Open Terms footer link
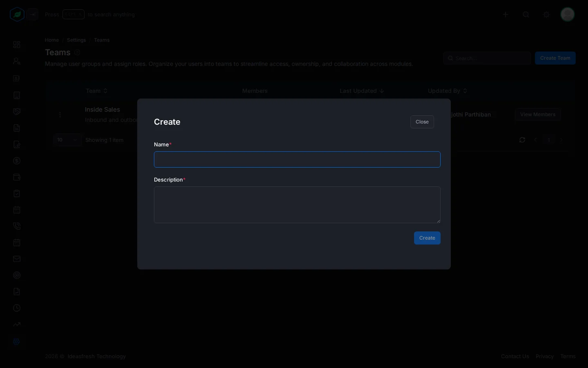The width and height of the screenshot is (588, 368). click(568, 357)
